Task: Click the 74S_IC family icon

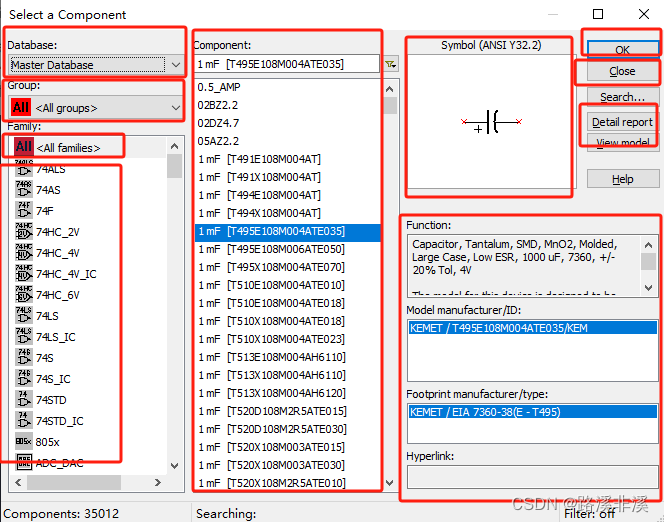Action: point(24,378)
